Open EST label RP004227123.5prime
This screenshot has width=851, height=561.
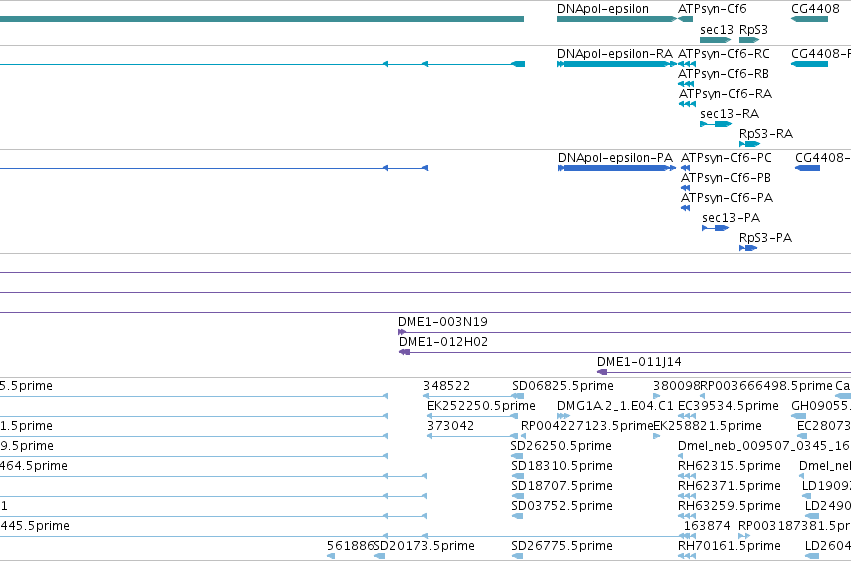(587, 426)
